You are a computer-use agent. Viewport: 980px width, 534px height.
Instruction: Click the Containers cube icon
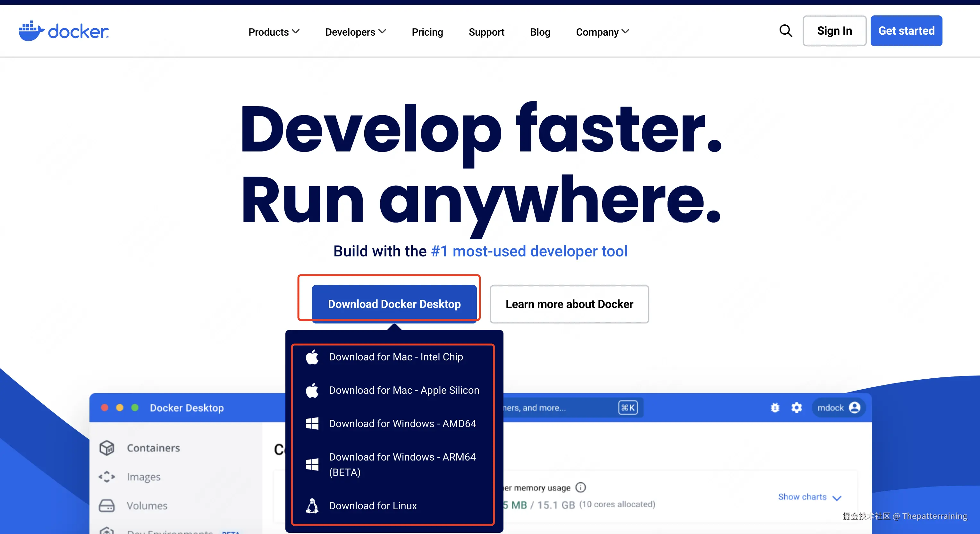click(106, 448)
